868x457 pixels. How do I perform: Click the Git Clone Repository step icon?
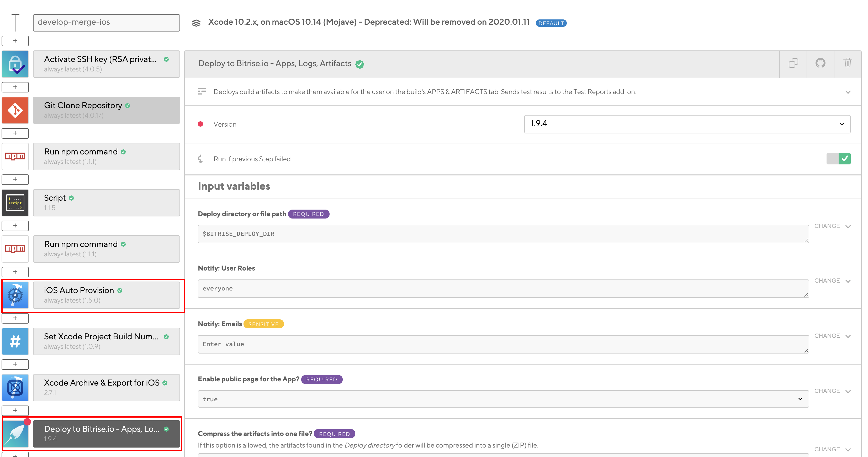point(15,110)
